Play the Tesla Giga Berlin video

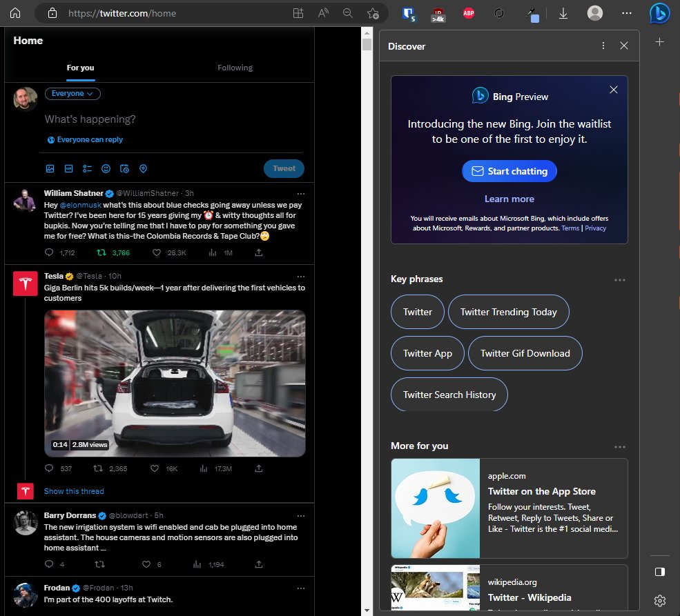[x=175, y=384]
